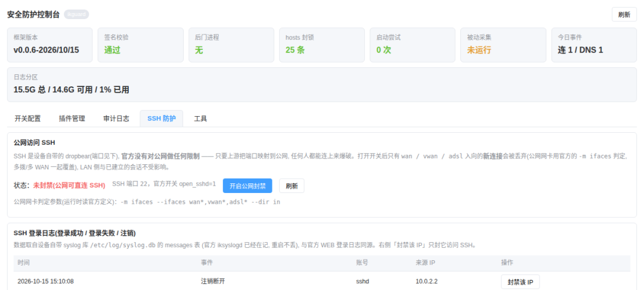Select the 框架版本 card v0.0.6-2026/10/15
Screen dimensions: 644x290
(x=49, y=45)
